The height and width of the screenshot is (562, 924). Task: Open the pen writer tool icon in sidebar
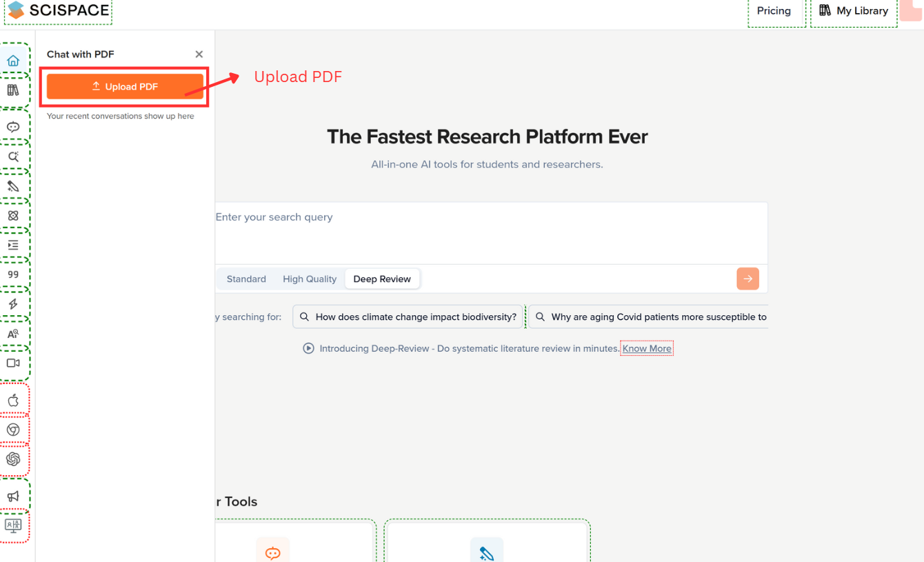[13, 186]
